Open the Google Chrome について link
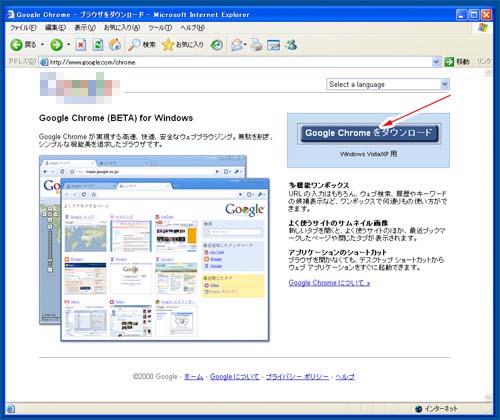The image size is (500, 420). 329,283
